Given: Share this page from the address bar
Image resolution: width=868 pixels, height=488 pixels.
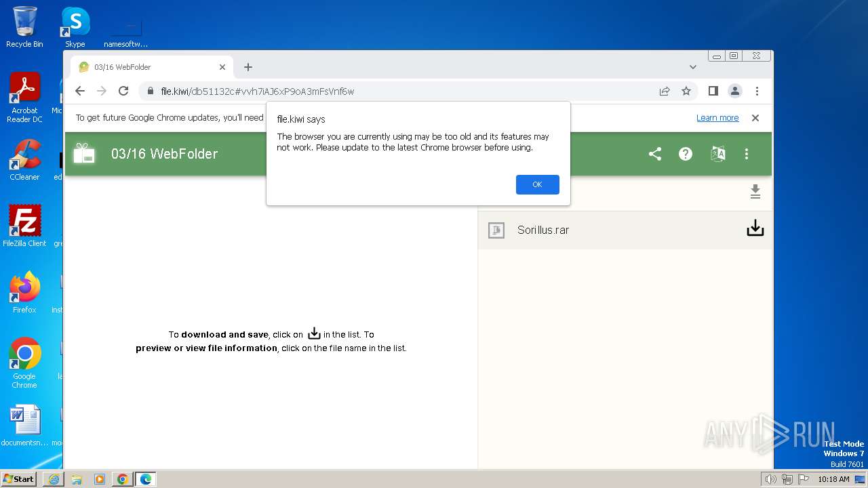Looking at the screenshot, I should [665, 91].
